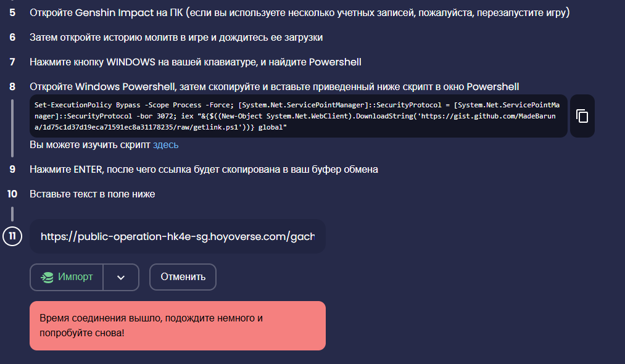Click the "Вставьте текст в поле ниже" instruction
Screen dimensions: 625x364
click(93, 194)
